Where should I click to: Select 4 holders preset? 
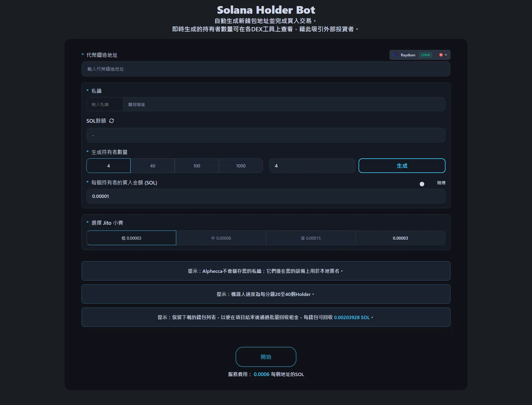click(x=108, y=166)
